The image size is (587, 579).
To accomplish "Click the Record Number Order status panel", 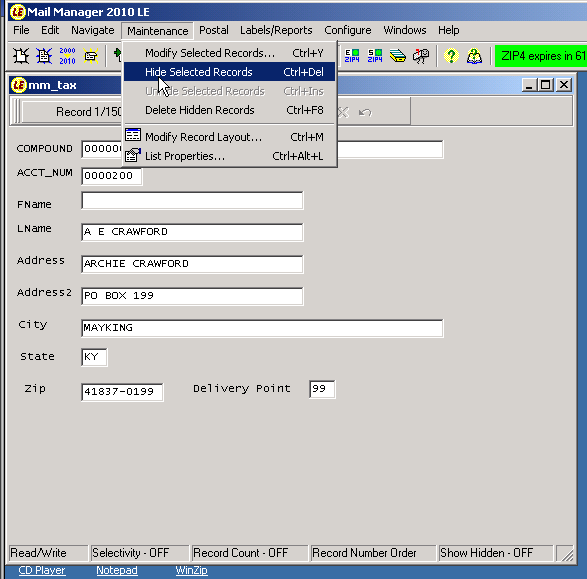I will tap(373, 553).
